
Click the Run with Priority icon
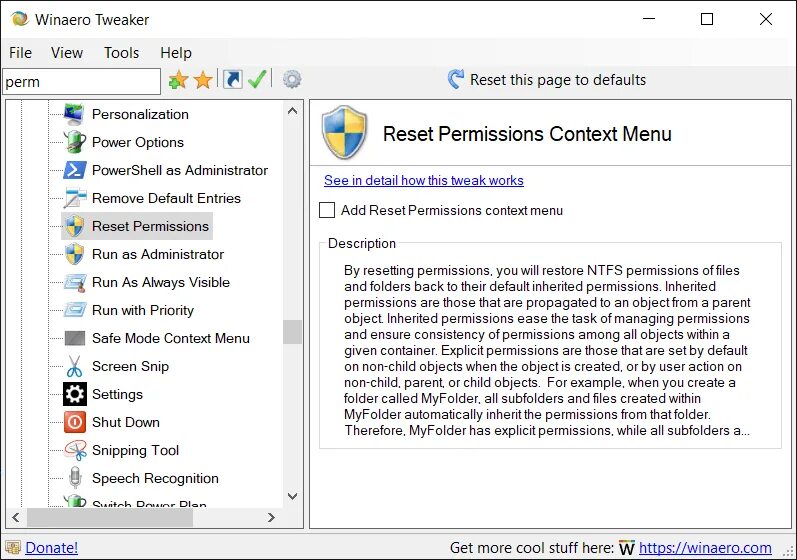click(x=75, y=310)
